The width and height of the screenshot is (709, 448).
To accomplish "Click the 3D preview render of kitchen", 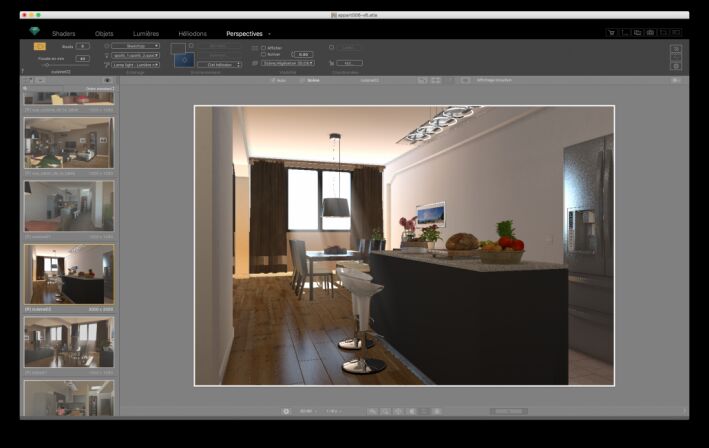I will pos(404,245).
